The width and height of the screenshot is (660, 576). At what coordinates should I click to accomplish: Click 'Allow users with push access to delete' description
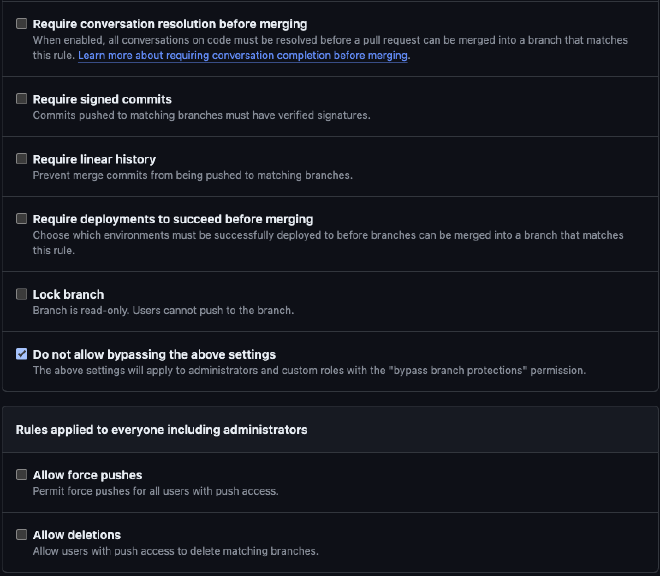coord(176,551)
